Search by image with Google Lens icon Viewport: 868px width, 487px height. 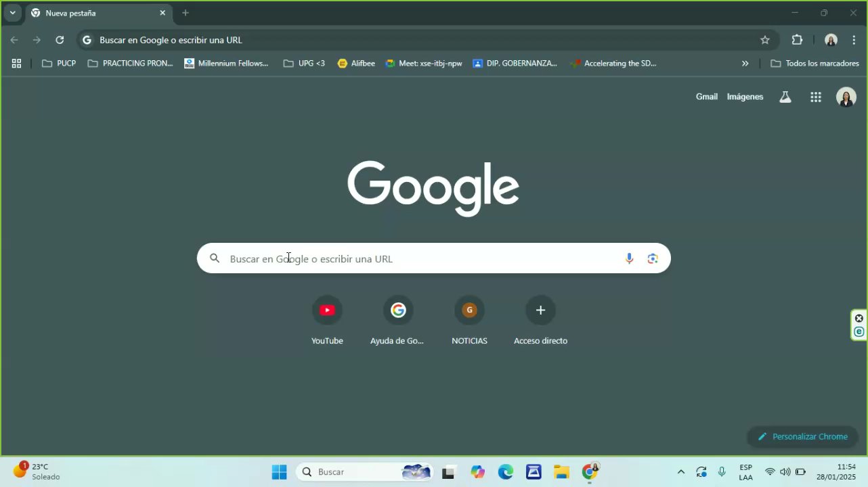(653, 258)
